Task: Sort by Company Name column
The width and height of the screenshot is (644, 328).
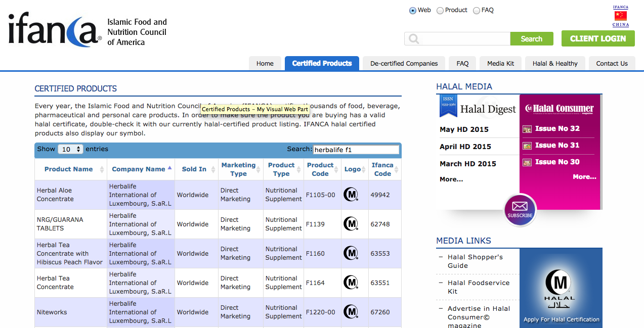Action: (x=141, y=169)
